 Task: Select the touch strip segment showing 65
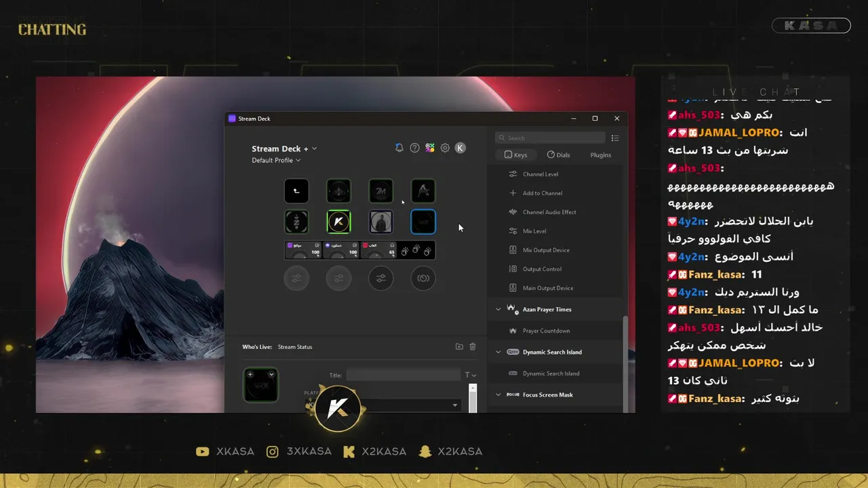point(378,250)
